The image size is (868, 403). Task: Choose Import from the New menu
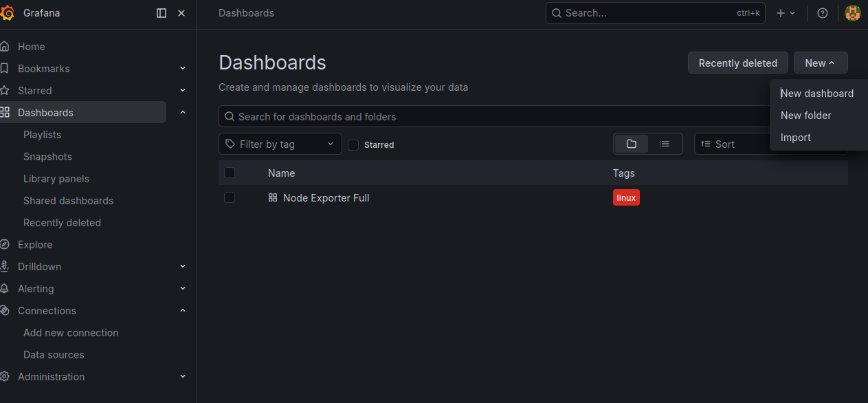(x=817, y=138)
